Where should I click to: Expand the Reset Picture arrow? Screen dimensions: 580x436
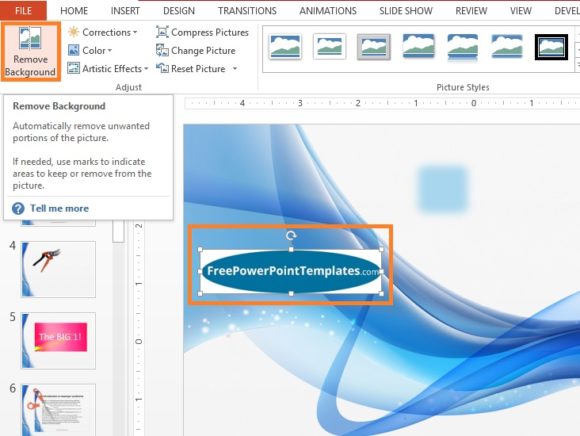[x=235, y=68]
